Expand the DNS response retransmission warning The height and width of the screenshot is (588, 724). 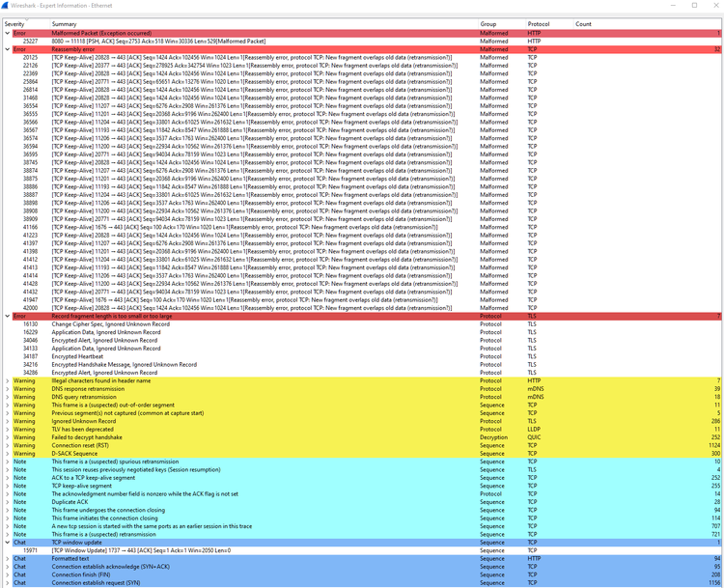(8, 389)
